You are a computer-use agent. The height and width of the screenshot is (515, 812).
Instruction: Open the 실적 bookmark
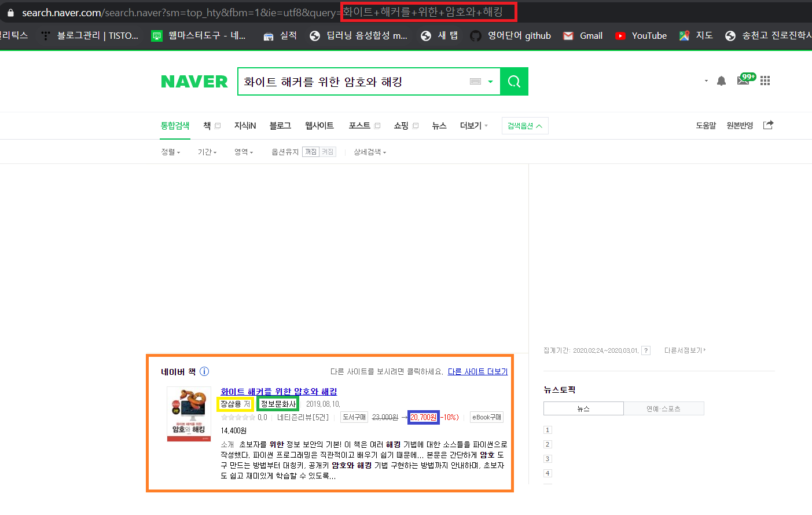coord(280,35)
